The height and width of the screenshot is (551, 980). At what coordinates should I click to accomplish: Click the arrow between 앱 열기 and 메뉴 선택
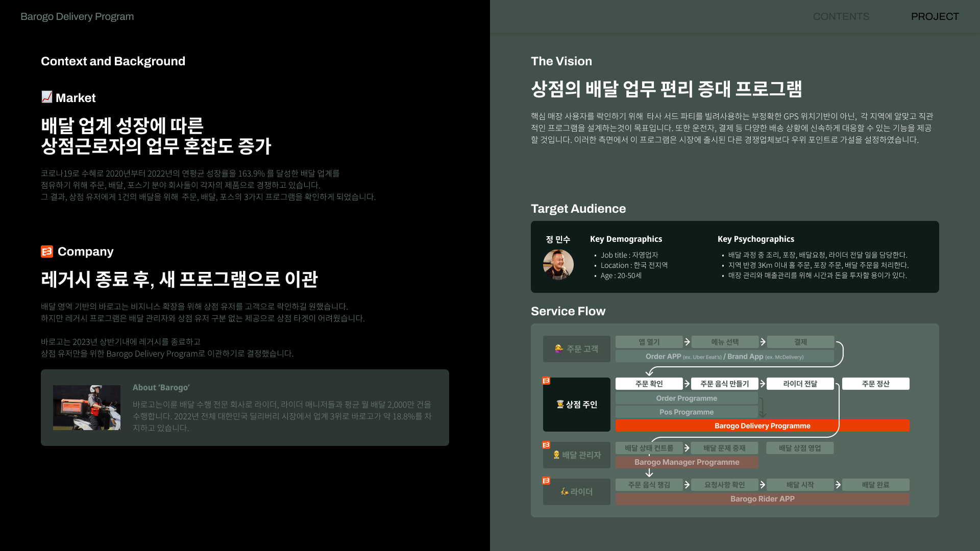(x=687, y=342)
